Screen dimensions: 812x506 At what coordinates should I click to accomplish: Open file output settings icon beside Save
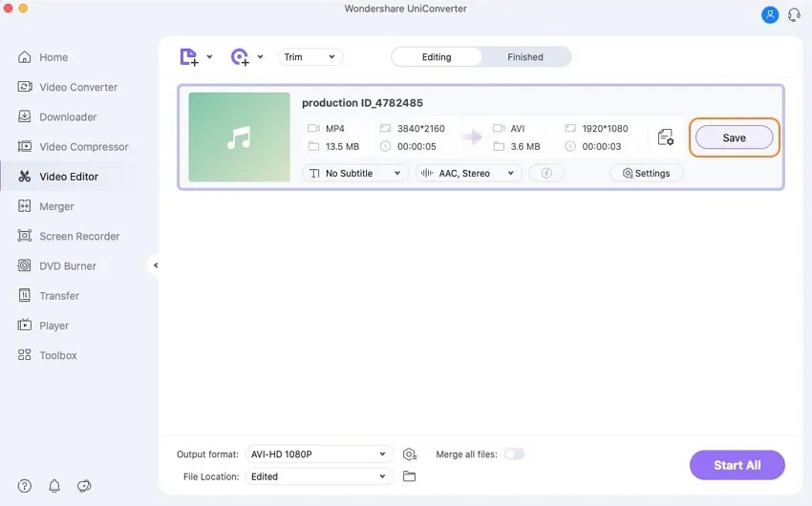[x=666, y=137]
